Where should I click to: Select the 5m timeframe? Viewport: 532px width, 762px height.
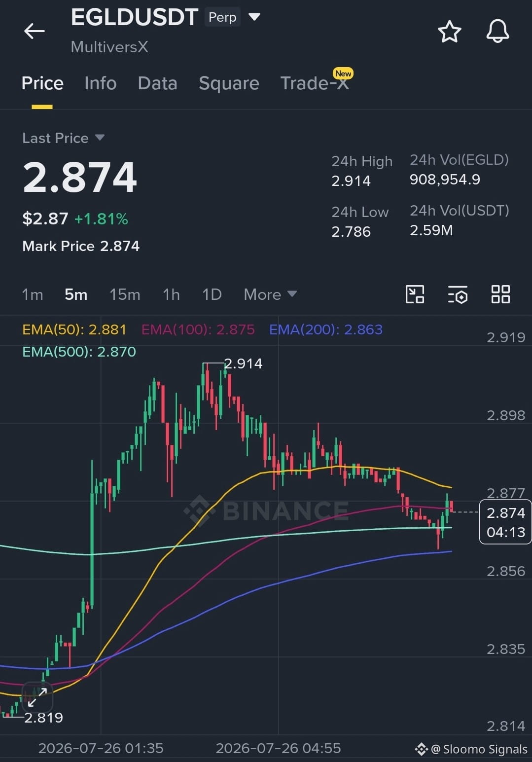(x=76, y=294)
